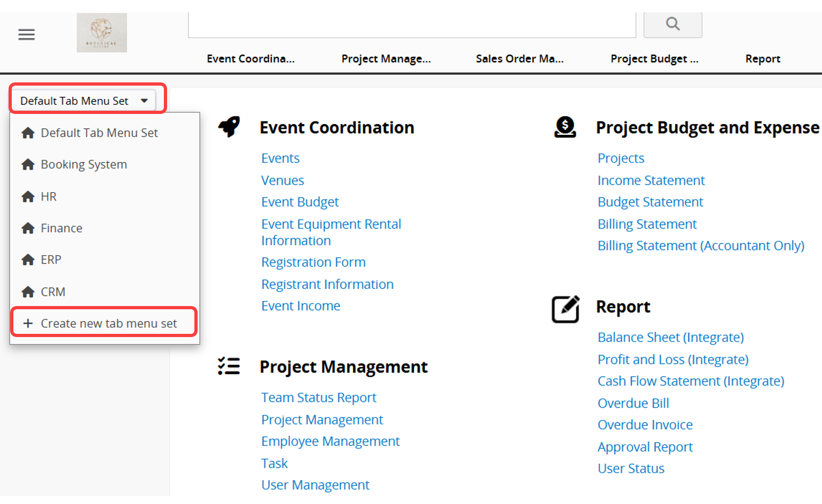Viewport: 822px width, 504px height.
Task: Go to Team Status Report
Action: 319,398
